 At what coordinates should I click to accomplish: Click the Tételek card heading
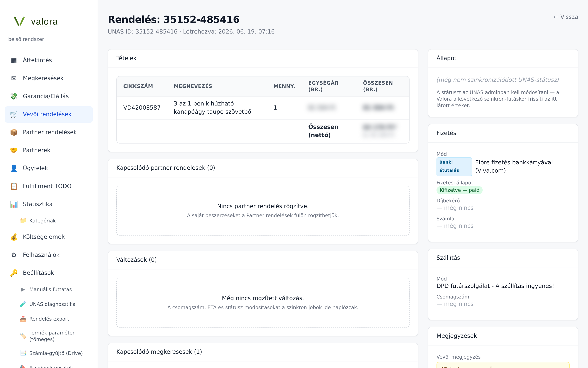126,58
